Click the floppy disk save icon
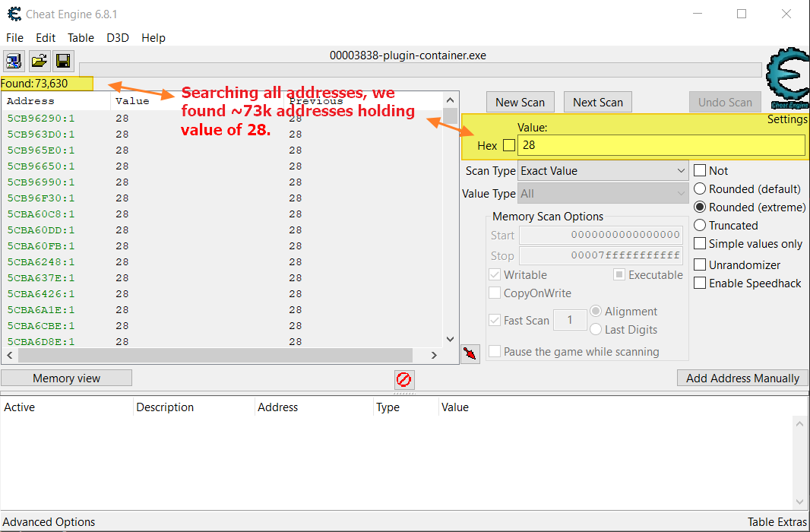810x532 pixels. coord(63,61)
